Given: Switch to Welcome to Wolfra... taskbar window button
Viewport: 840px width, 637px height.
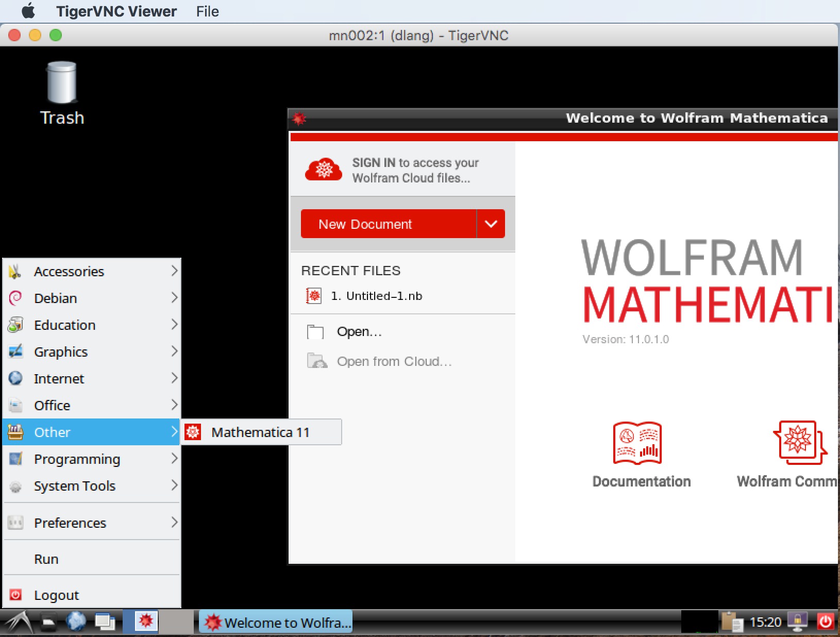Looking at the screenshot, I should pos(276,622).
